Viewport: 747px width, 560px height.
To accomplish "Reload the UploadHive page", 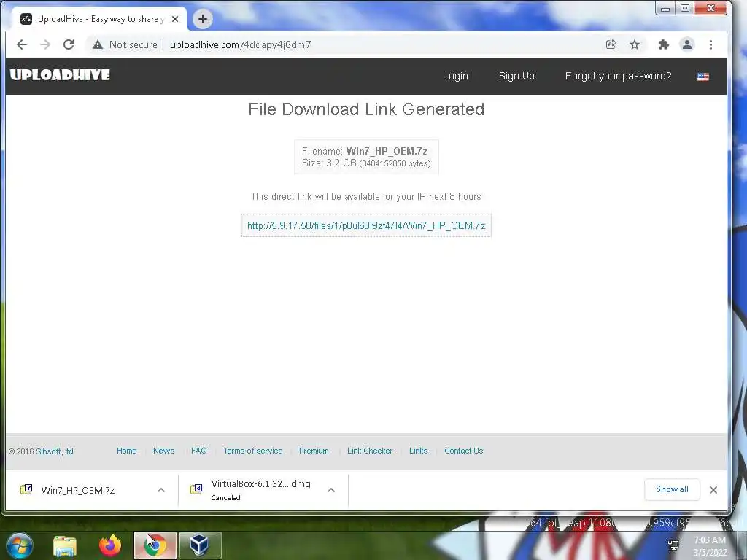I will click(x=69, y=44).
